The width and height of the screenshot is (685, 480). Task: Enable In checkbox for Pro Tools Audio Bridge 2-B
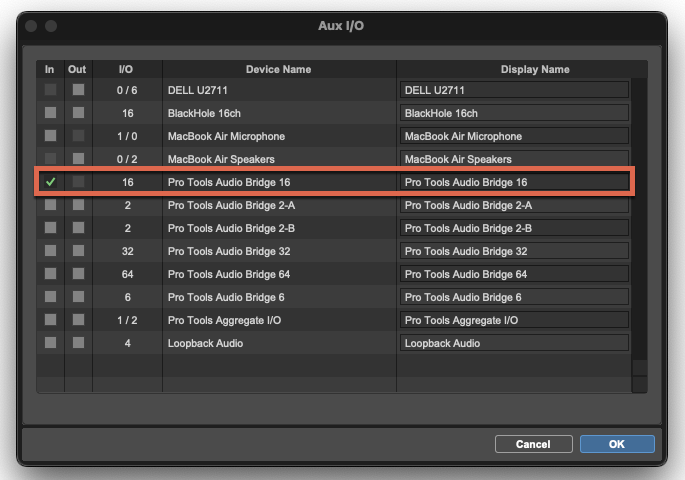point(51,228)
